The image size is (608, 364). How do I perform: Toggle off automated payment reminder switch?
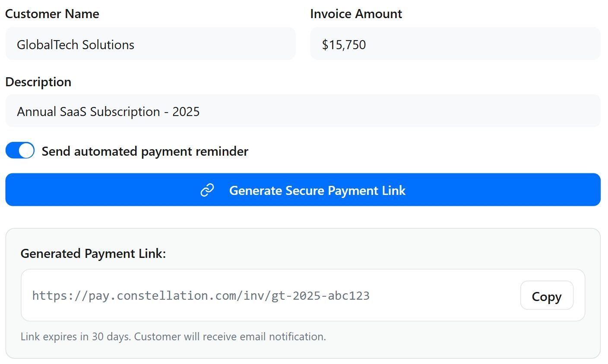click(x=20, y=151)
